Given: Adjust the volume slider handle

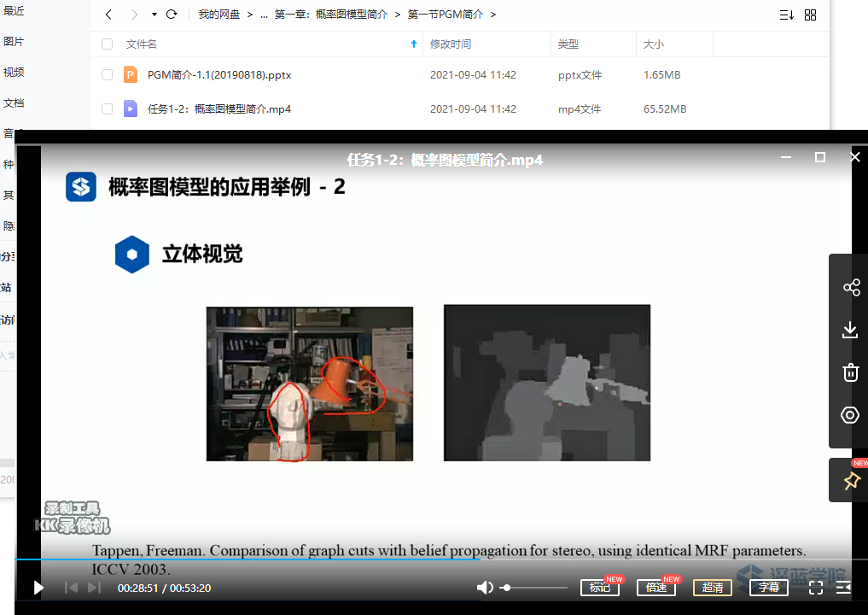Looking at the screenshot, I should coord(506,588).
